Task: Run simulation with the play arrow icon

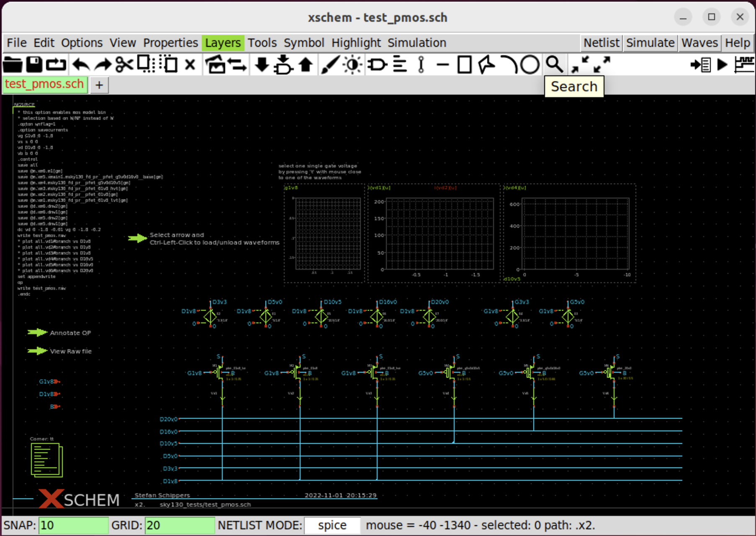Action: [722, 65]
